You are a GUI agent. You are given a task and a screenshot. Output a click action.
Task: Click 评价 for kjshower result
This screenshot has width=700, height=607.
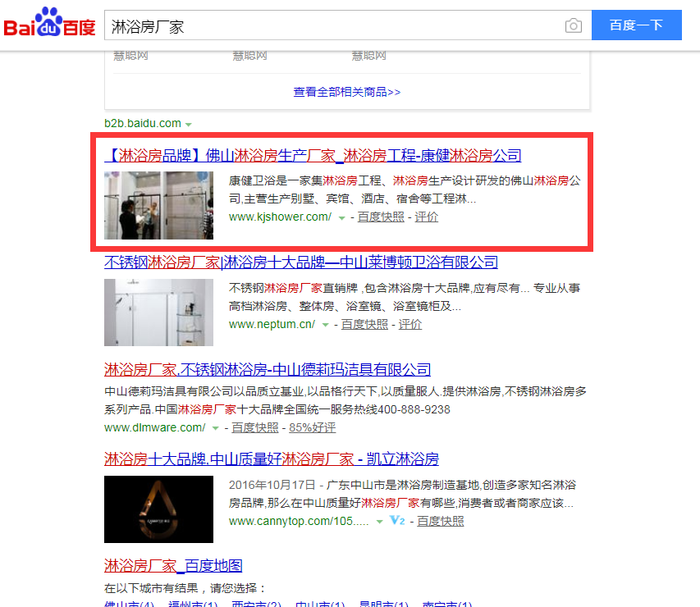pos(427,217)
